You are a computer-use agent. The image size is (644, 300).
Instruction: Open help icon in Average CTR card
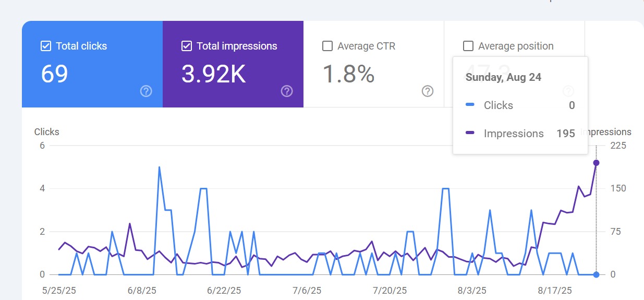click(428, 91)
